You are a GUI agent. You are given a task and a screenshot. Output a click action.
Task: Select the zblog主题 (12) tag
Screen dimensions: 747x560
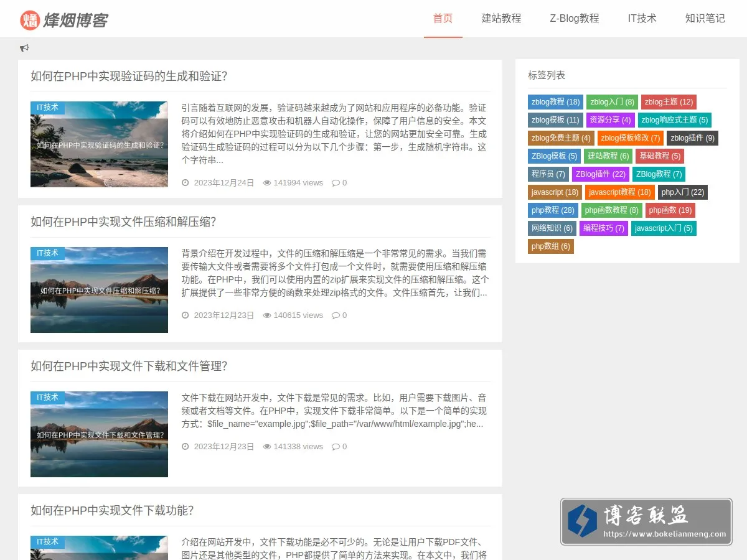coord(669,102)
